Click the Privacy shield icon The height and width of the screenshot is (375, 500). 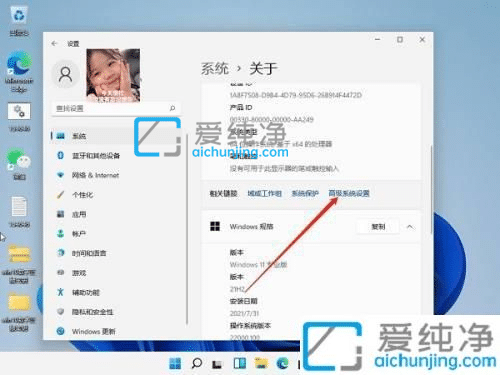coord(60,312)
